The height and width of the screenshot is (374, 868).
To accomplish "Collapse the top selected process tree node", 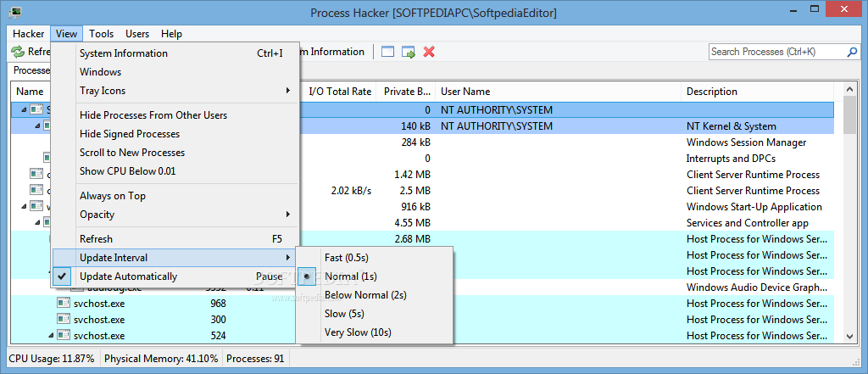I will [x=24, y=109].
